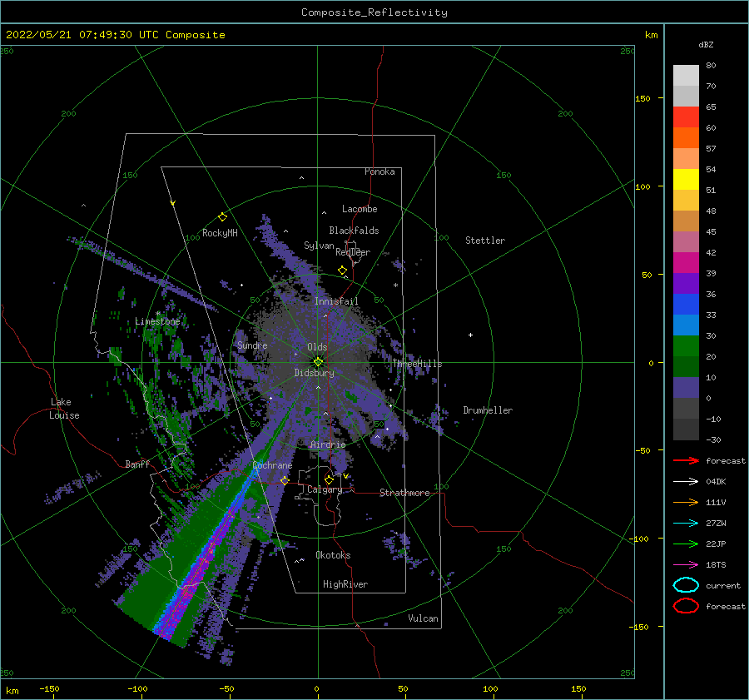Click the Lacombe label
The width and height of the screenshot is (749, 700).
[x=360, y=209]
